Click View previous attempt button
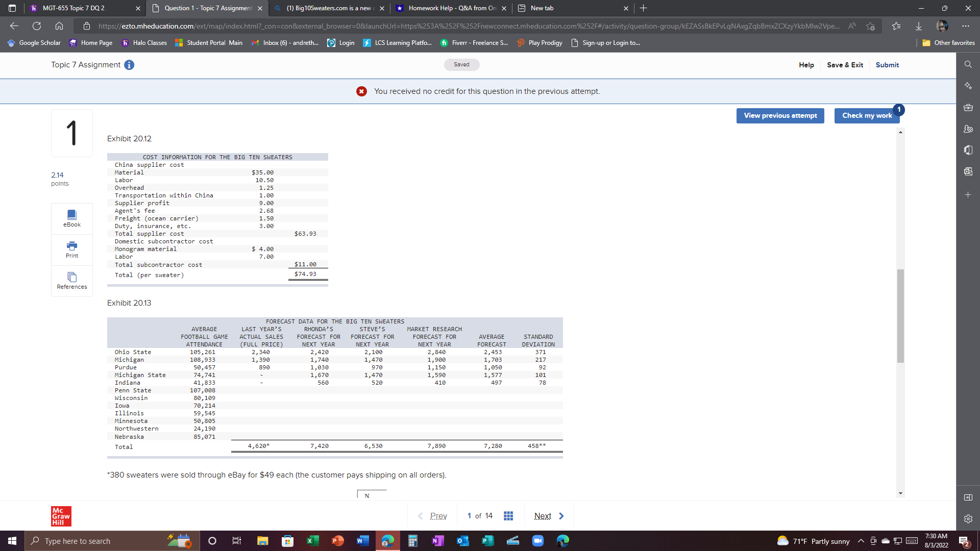 tap(780, 115)
